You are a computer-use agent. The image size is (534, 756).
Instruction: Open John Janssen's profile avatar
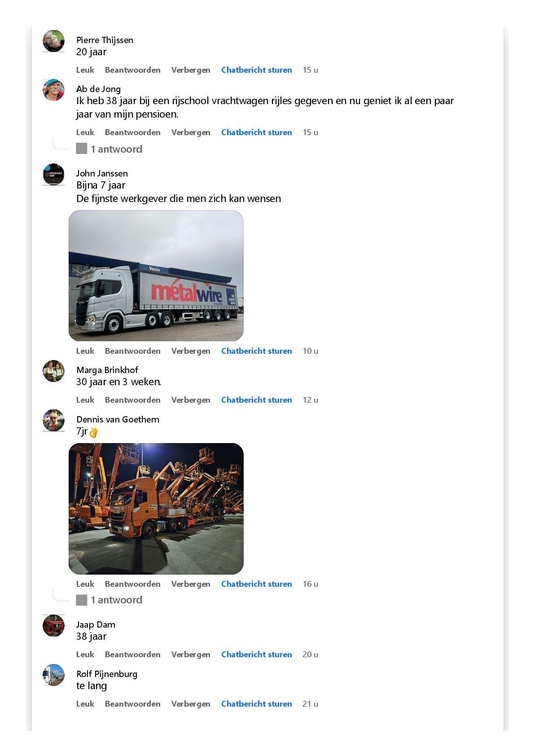(53, 175)
